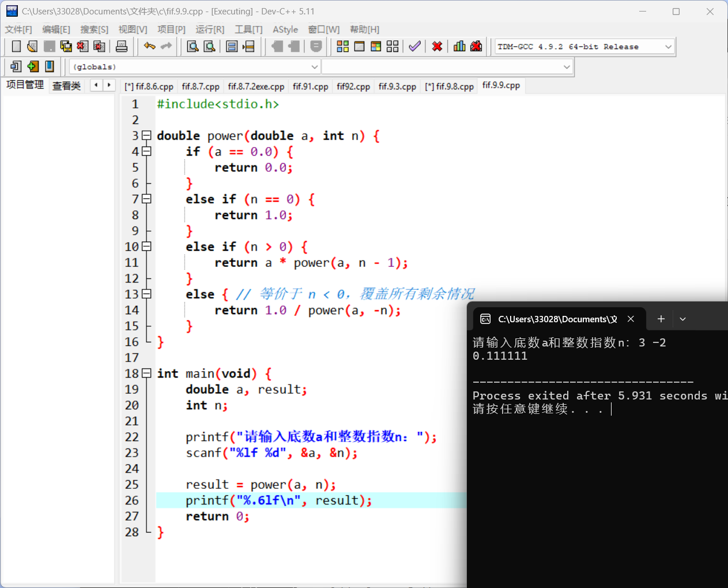Viewport: 728px width, 588px height.
Task: Click the Print toolbar icon
Action: point(122,46)
